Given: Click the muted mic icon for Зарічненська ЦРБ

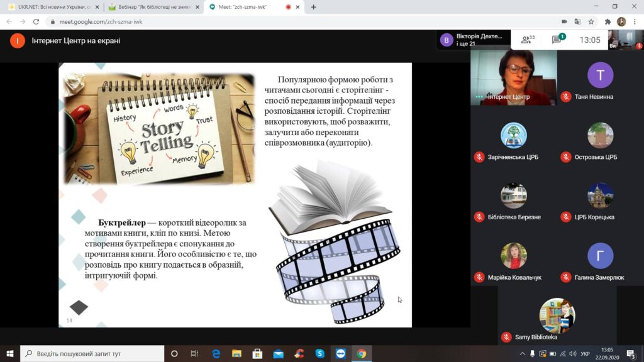Looking at the screenshot, I should [479, 157].
